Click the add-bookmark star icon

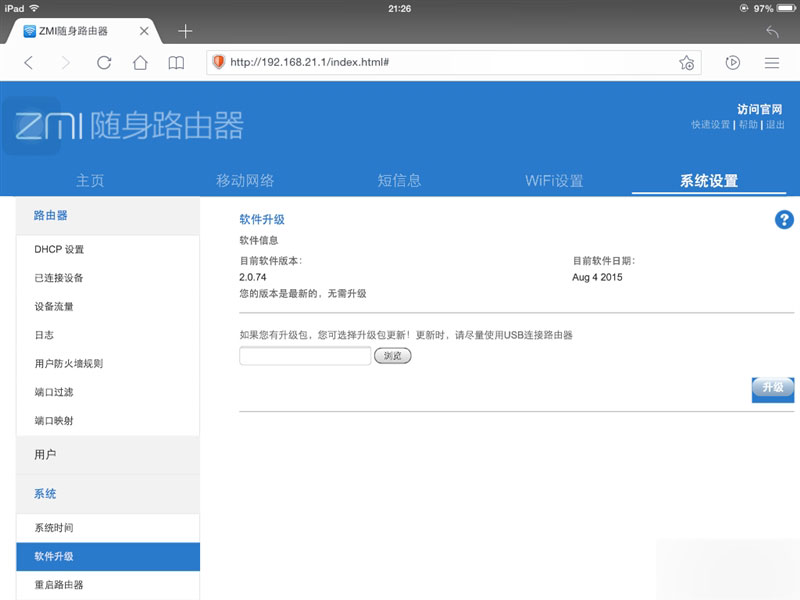click(x=686, y=62)
